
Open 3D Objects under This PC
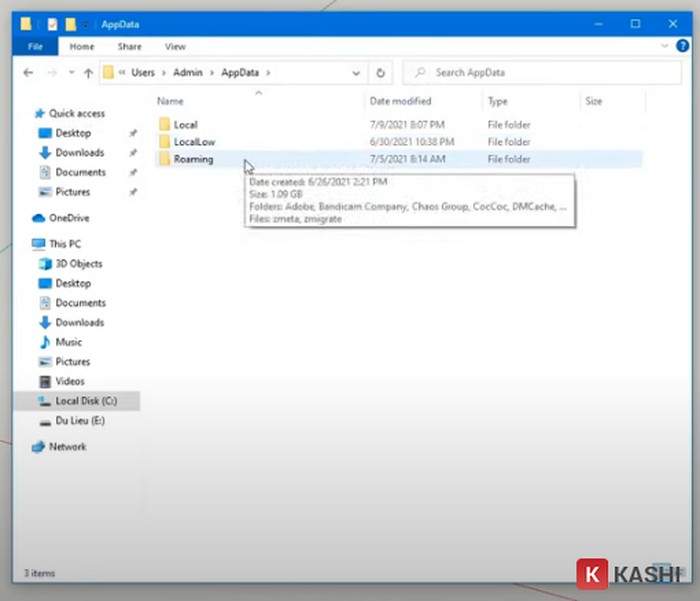79,264
